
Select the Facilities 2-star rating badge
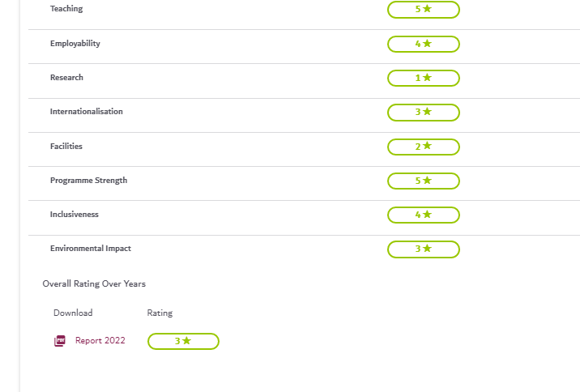pos(423,147)
